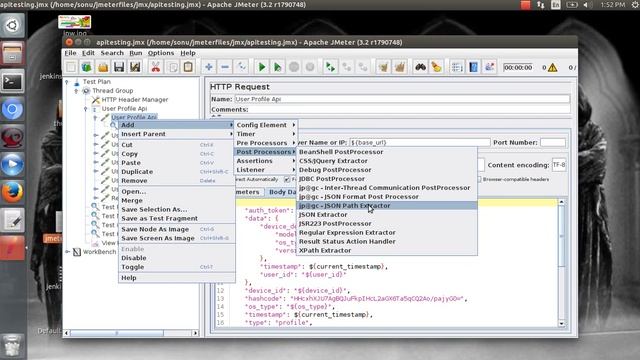Select JSON Extractor entry
Viewport: 640px width, 360px height.
point(387,215)
